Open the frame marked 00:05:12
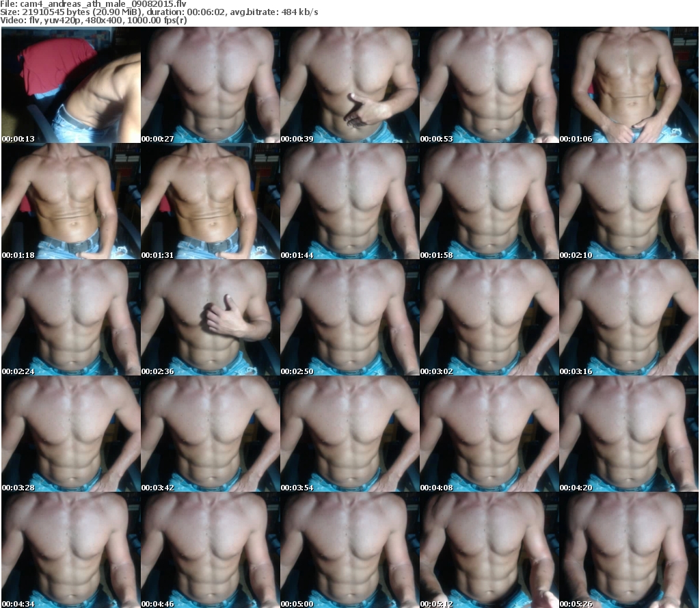The width and height of the screenshot is (700, 608). click(x=489, y=550)
